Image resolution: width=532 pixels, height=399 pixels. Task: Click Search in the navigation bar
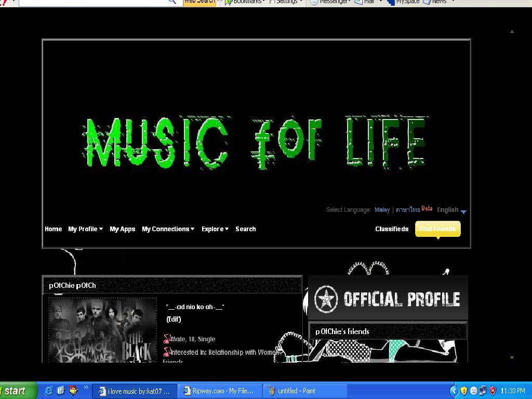tap(246, 229)
